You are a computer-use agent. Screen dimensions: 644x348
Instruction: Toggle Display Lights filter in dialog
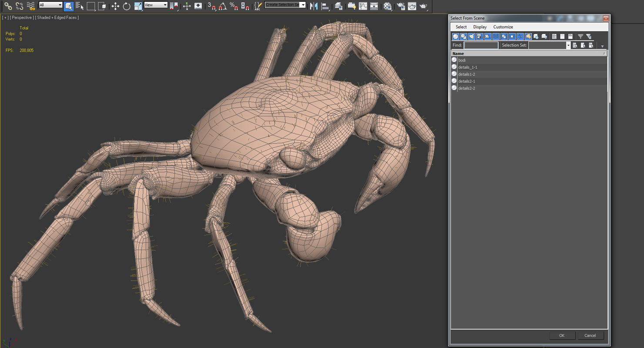pyautogui.click(x=471, y=37)
